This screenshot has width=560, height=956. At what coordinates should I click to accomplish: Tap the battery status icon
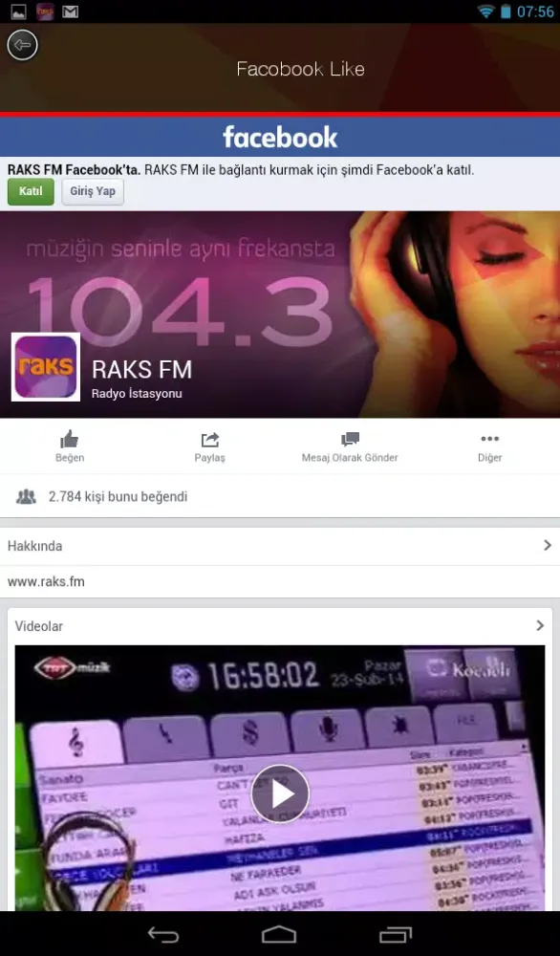(506, 11)
